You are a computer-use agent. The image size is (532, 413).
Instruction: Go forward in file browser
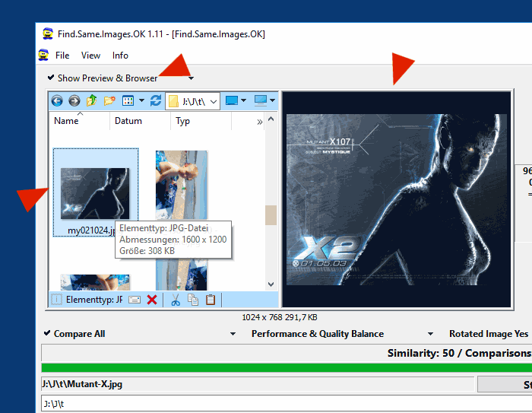74,101
